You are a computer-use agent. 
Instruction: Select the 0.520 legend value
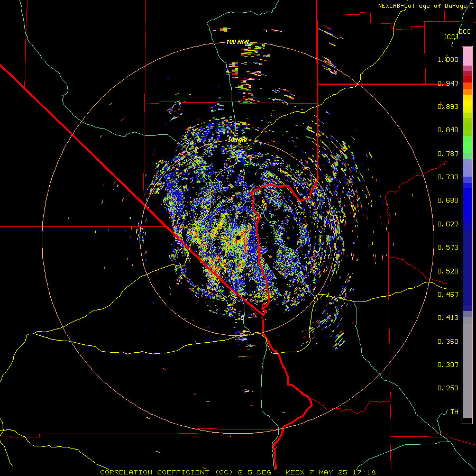point(448,271)
